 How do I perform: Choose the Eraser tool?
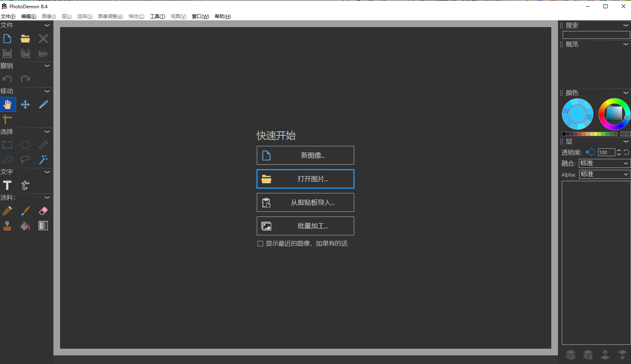[43, 211]
